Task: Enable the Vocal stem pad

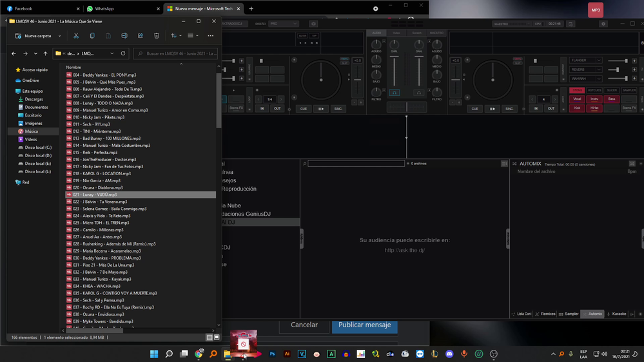Action: 577,99
